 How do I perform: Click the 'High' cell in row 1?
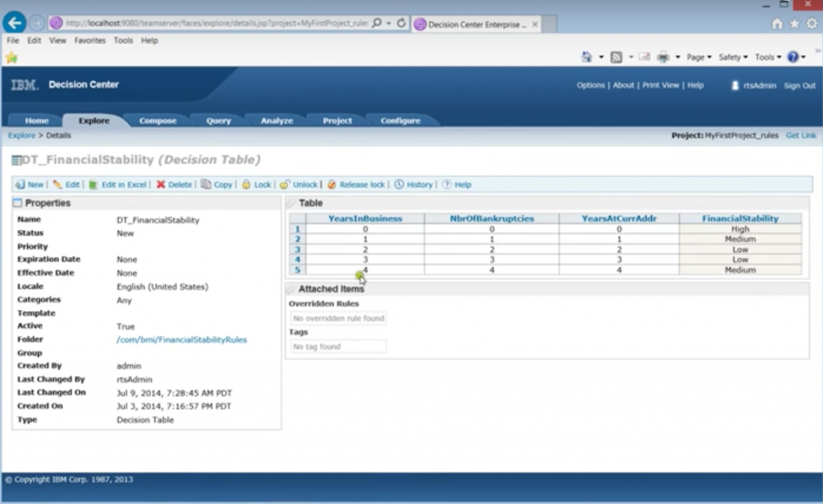[740, 229]
